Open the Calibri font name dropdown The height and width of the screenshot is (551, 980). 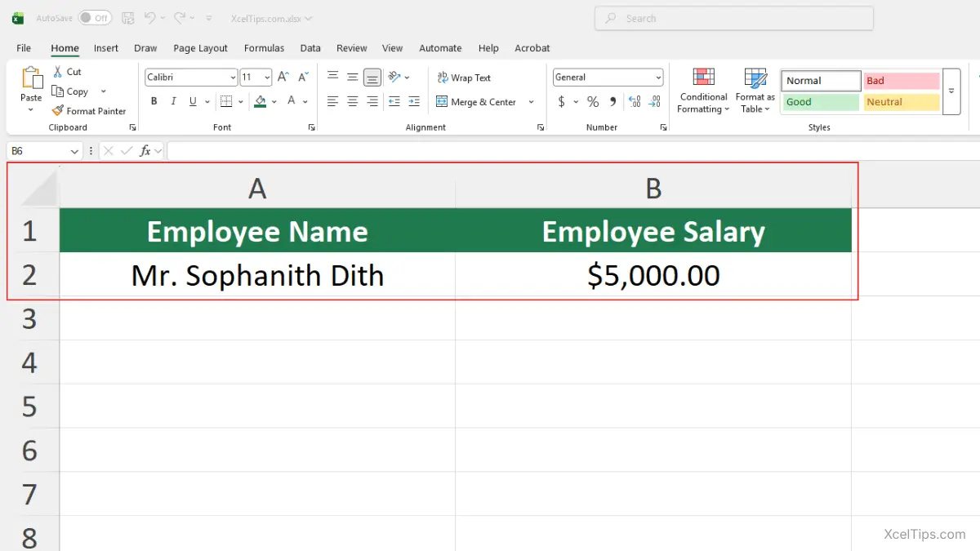coord(232,78)
